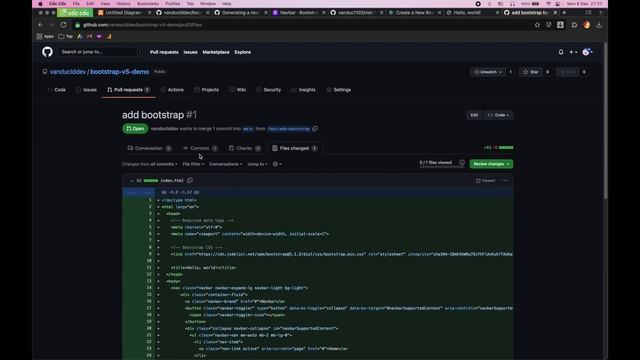Open the plus create-new menu
Viewport: 640px width, 360px height.
coord(573,52)
